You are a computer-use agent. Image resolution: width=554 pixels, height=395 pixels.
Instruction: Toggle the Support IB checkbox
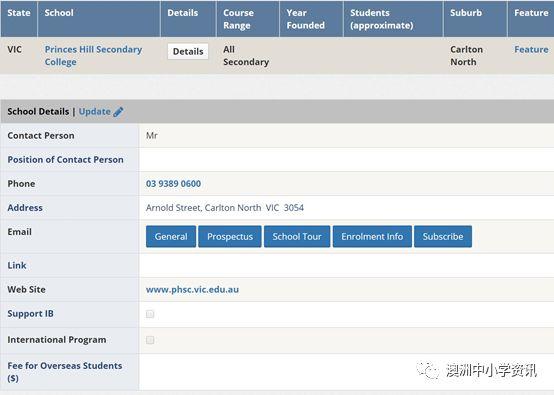click(150, 314)
